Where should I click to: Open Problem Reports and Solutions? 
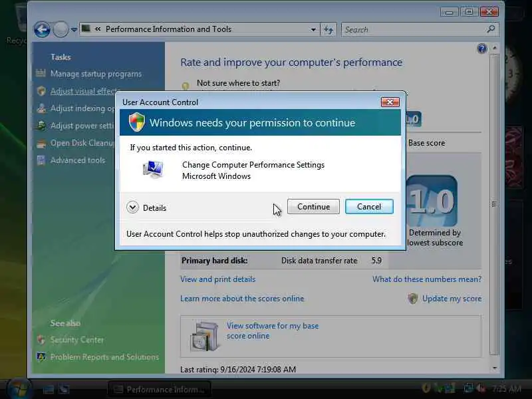click(x=104, y=357)
